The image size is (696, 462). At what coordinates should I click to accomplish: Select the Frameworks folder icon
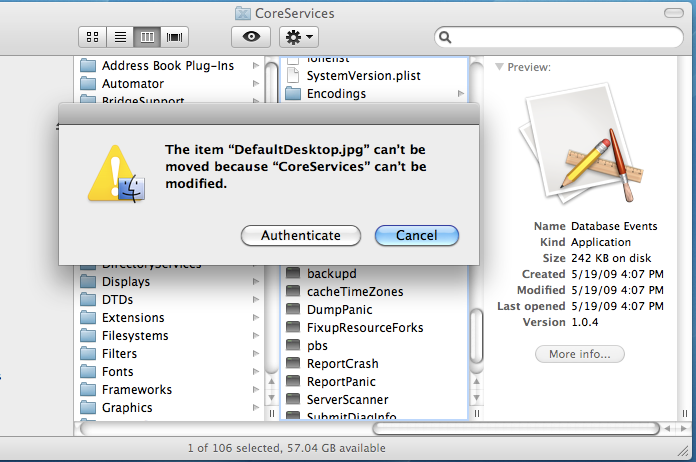(88, 389)
